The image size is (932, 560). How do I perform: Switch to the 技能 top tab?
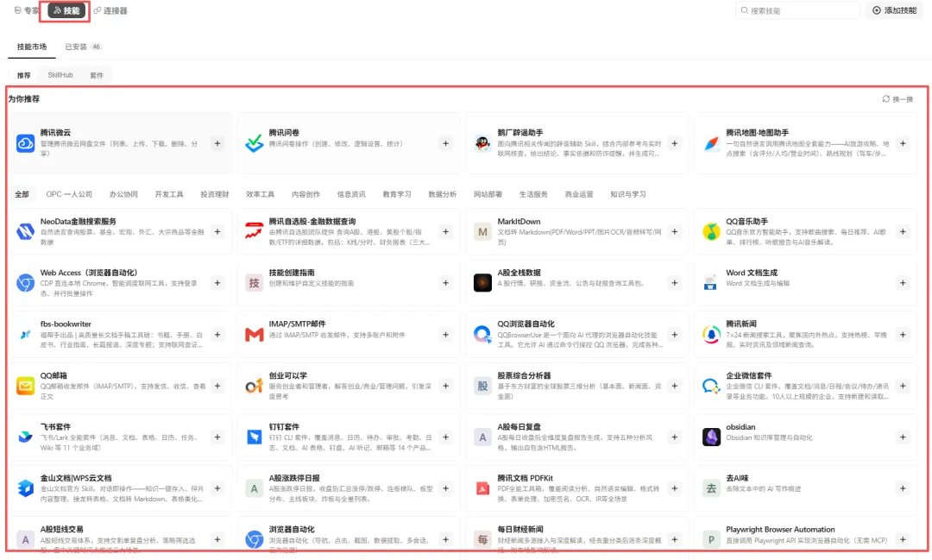tap(66, 10)
